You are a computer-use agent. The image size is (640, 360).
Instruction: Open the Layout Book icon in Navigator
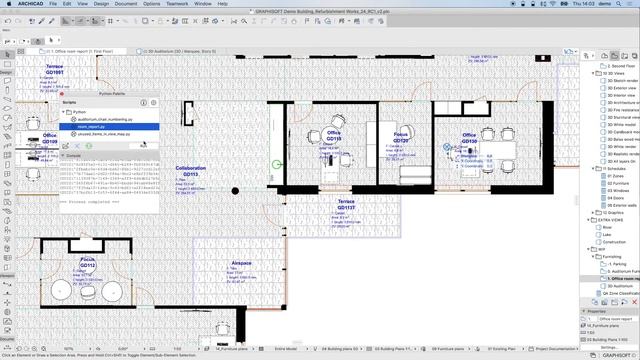click(624, 56)
